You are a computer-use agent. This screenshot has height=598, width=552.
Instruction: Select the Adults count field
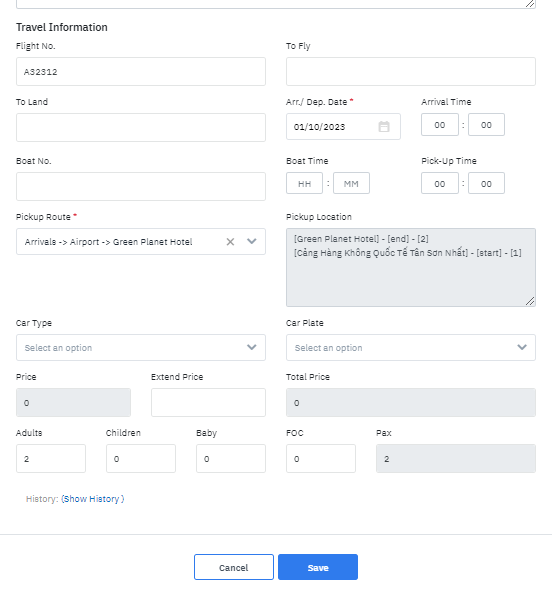click(51, 458)
